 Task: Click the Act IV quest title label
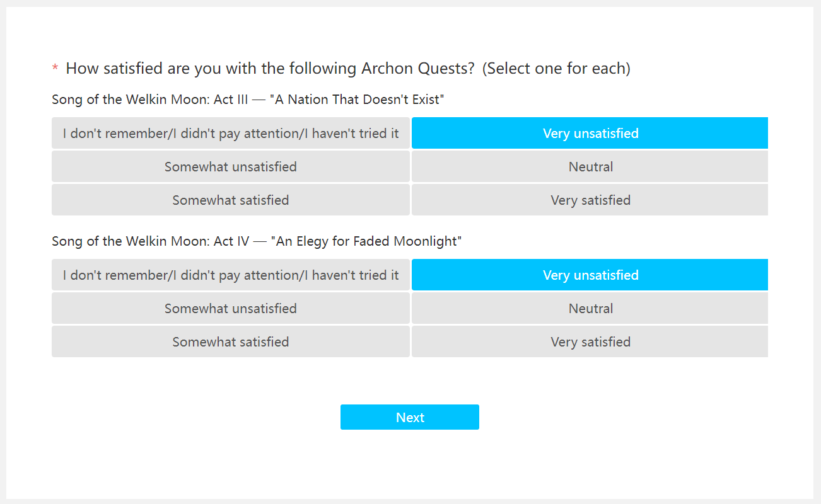coord(257,241)
